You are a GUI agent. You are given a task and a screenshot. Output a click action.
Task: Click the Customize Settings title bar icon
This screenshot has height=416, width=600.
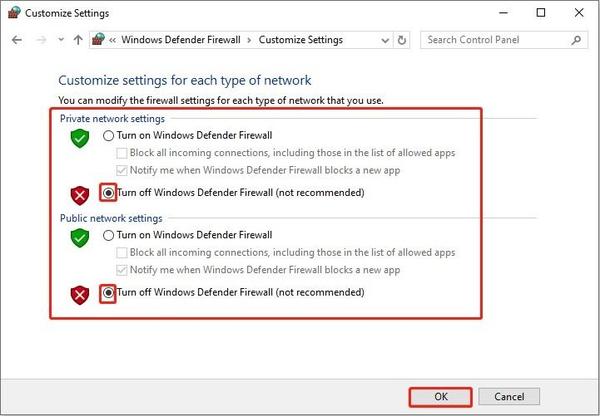(14, 13)
